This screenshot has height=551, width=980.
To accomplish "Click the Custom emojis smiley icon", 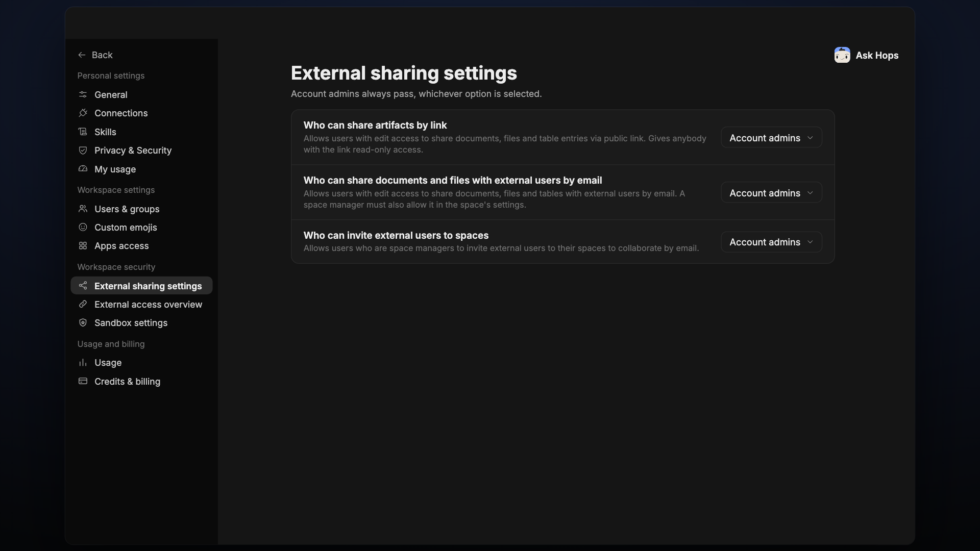I will point(83,227).
